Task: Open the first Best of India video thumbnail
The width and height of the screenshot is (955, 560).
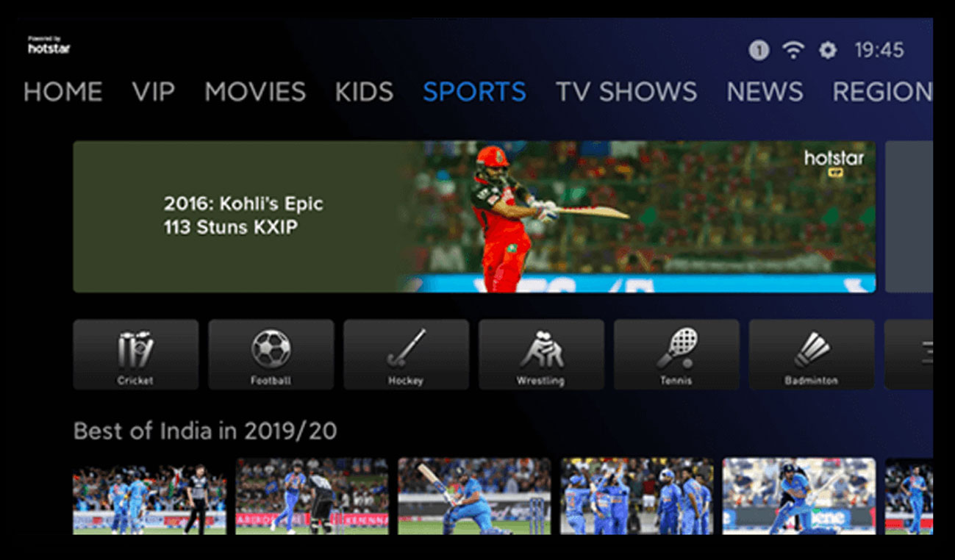Action: 150,496
